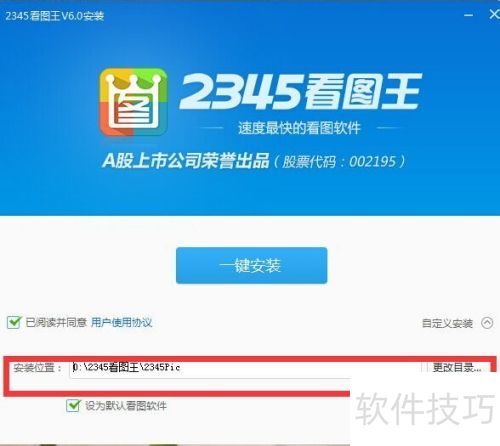This screenshot has height=446, width=500.
Task: Uncheck 设为默认看图软件 checkbox
Action: click(73, 405)
